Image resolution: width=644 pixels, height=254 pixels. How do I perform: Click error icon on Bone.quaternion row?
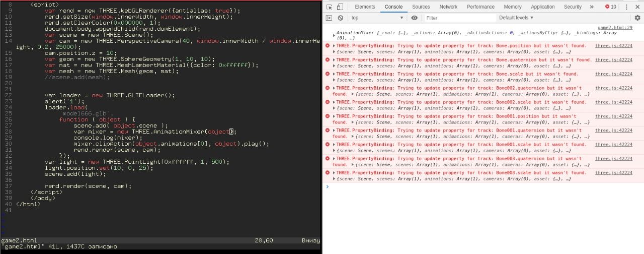(328, 60)
